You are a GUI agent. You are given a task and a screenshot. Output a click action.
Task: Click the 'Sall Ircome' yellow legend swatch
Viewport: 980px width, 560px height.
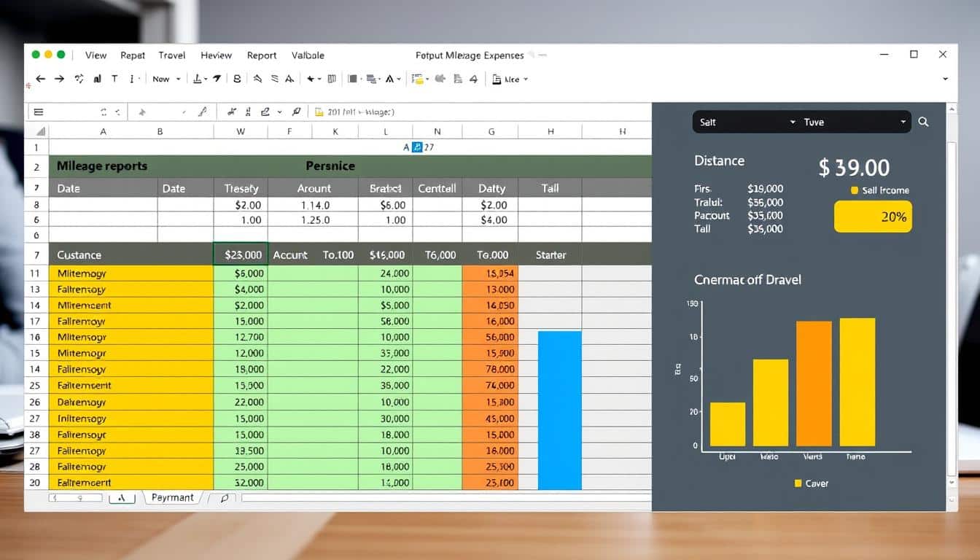tap(855, 190)
